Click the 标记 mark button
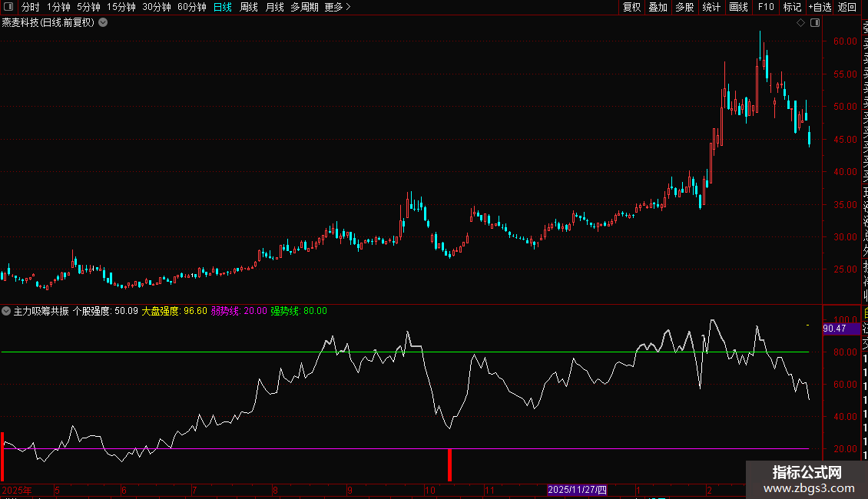This screenshot has height=499, width=868. point(792,7)
